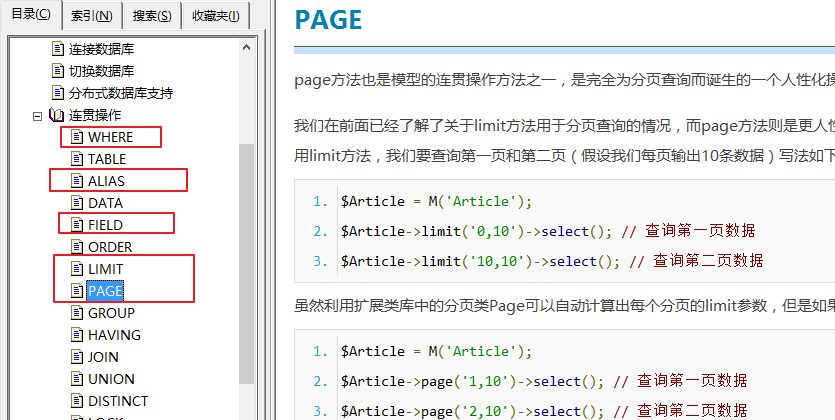Click the page icon beside 切换数据库

click(x=58, y=71)
